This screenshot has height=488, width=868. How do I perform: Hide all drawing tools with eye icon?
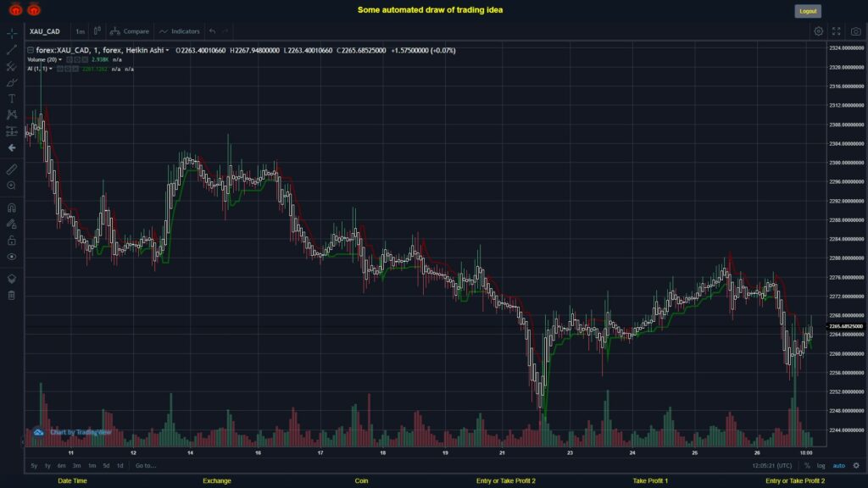[12, 257]
